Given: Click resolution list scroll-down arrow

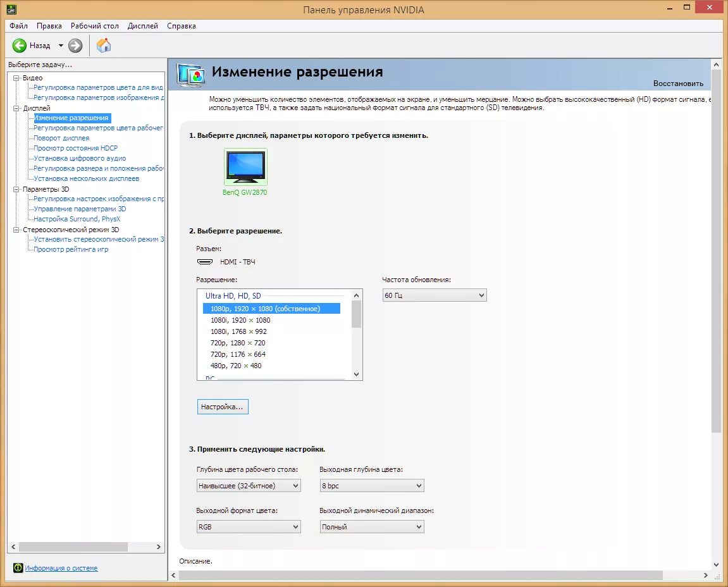Looking at the screenshot, I should (x=357, y=374).
